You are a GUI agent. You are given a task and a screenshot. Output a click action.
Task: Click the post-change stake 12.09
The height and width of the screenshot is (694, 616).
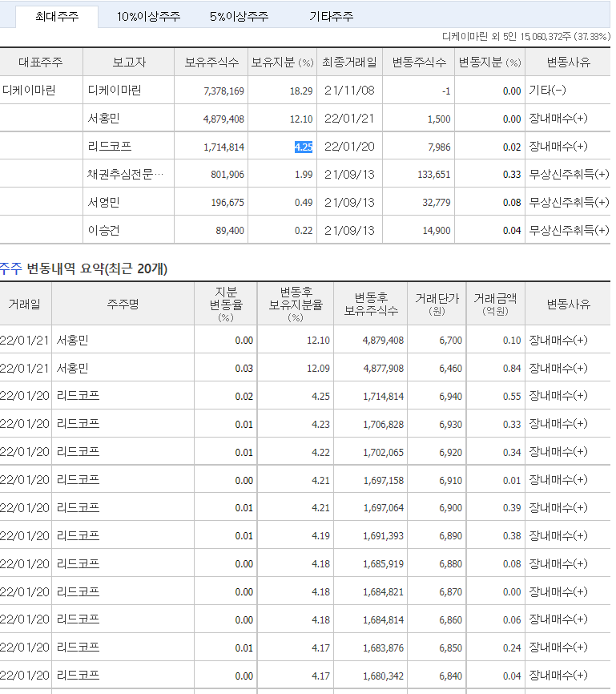pyautogui.click(x=318, y=369)
